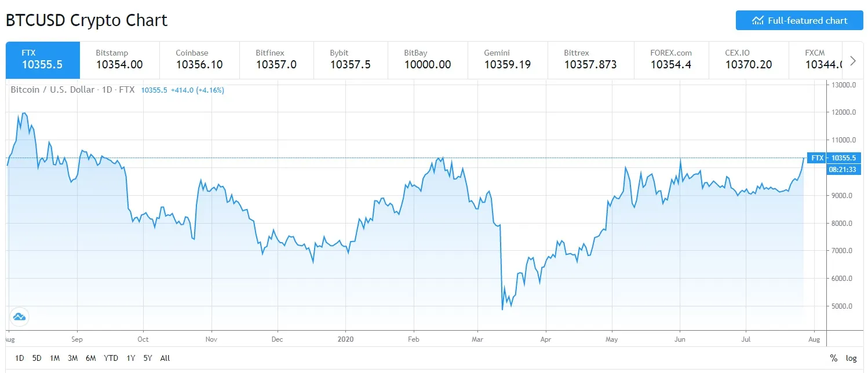The height and width of the screenshot is (373, 868).
Task: Click the Bitcoin / U.S. Dollar symbol title
Action: tap(52, 90)
